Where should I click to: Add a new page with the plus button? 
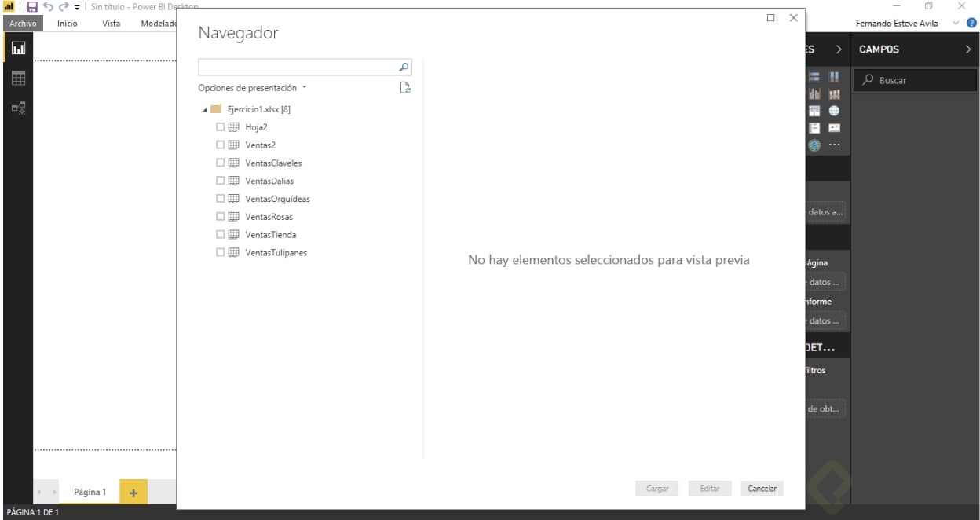coord(133,493)
